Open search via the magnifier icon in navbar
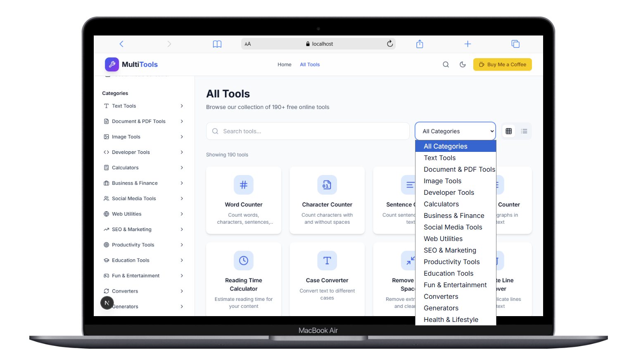This screenshot has height=364, width=622. [446, 64]
